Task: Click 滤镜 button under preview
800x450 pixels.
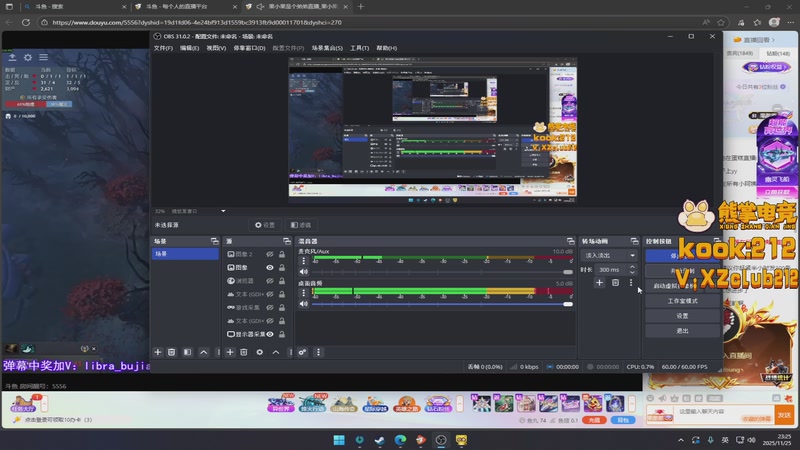Action: click(301, 225)
